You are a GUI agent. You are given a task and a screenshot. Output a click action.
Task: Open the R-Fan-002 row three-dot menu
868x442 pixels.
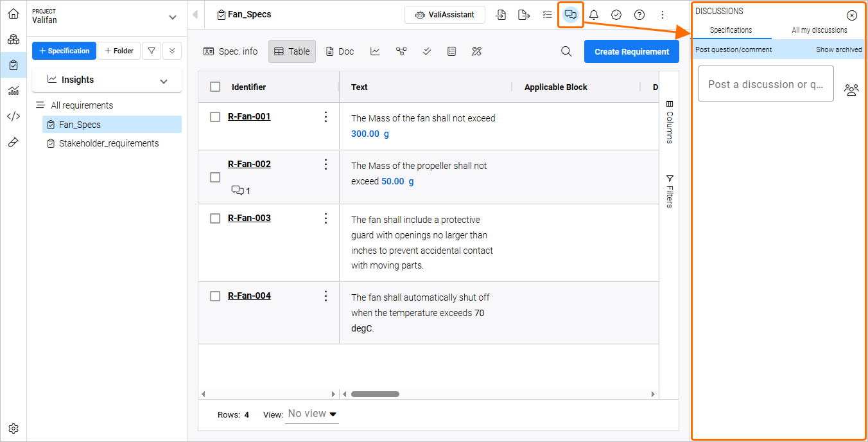[x=325, y=164]
